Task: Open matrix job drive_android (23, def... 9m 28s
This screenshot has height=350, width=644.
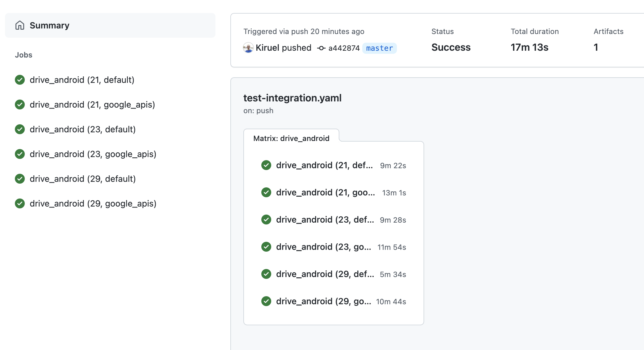Action: (334, 220)
